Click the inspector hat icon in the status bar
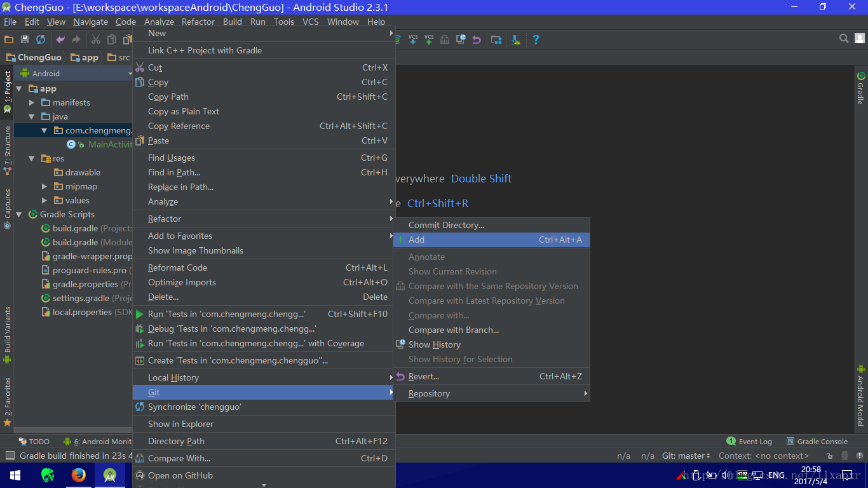This screenshot has width=868, height=488. 844,456
